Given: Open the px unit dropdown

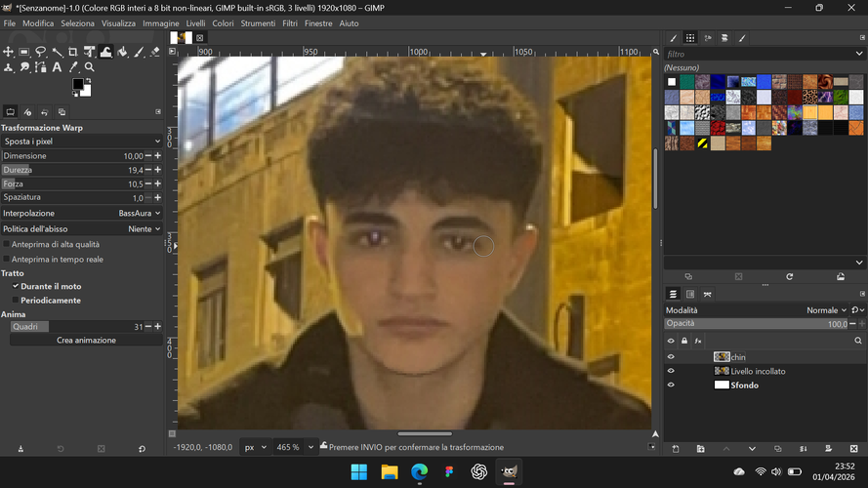Looking at the screenshot, I should pyautogui.click(x=255, y=447).
